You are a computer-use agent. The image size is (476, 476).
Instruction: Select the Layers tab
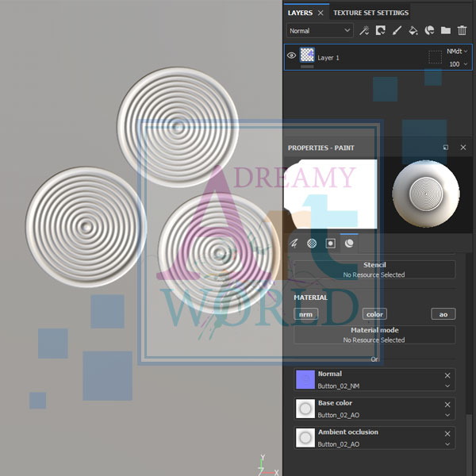300,13
